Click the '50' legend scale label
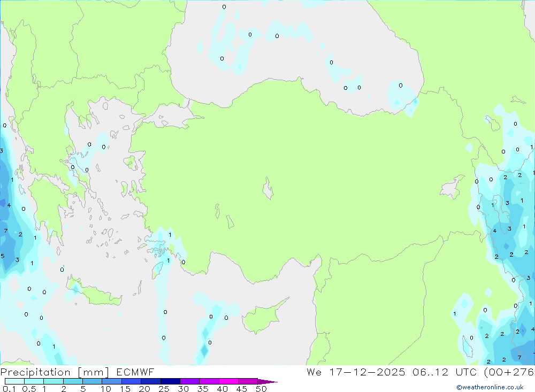 261,389
